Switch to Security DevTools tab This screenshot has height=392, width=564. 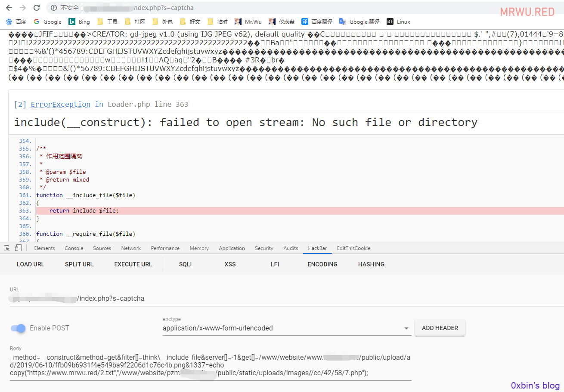[264, 248]
